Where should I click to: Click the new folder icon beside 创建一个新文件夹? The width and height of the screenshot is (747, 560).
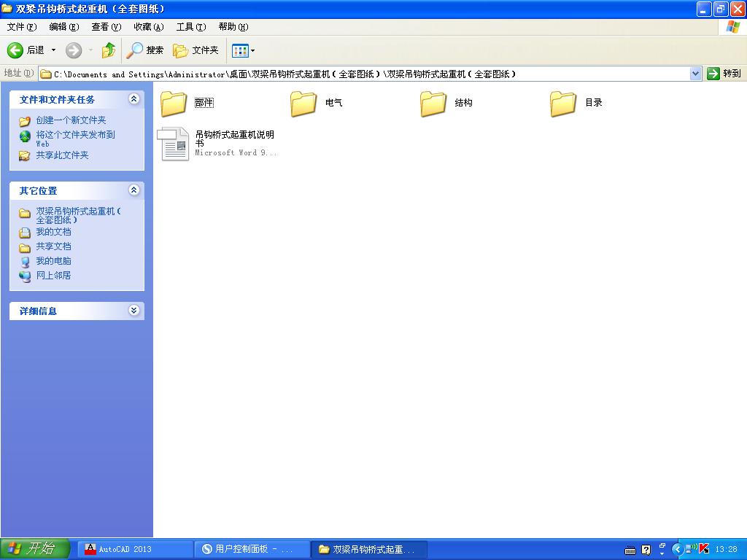[25, 121]
